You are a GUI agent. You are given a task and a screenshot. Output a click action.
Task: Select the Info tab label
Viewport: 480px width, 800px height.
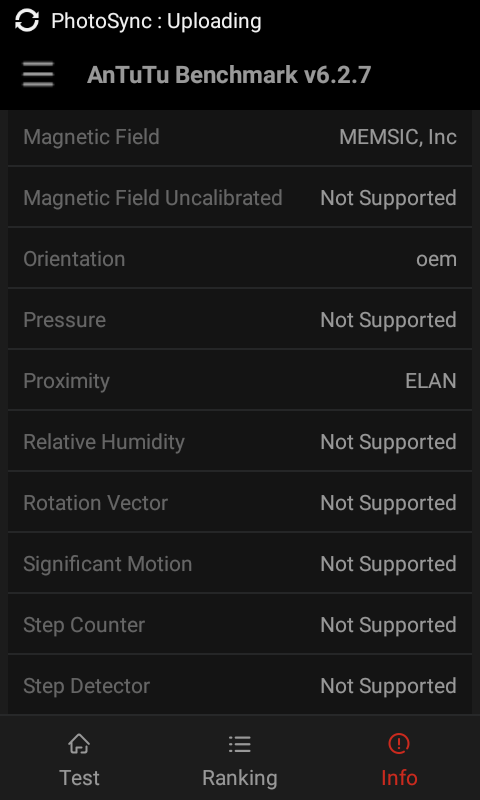399,778
